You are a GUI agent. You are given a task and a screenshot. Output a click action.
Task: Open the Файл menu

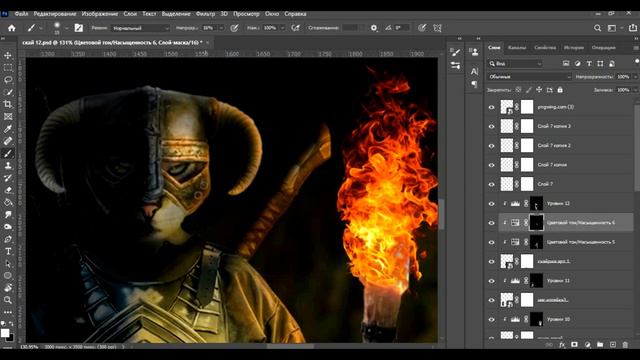click(21, 14)
